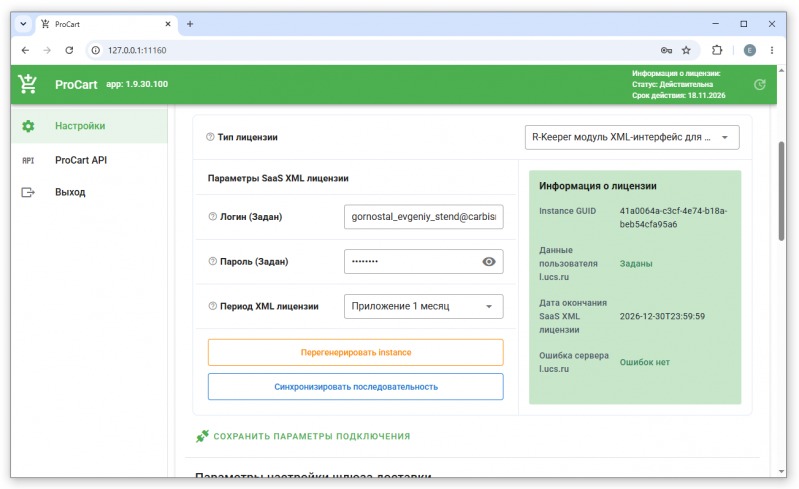Click the license refresh icon in green header
The image size is (799, 489).
[x=759, y=85]
